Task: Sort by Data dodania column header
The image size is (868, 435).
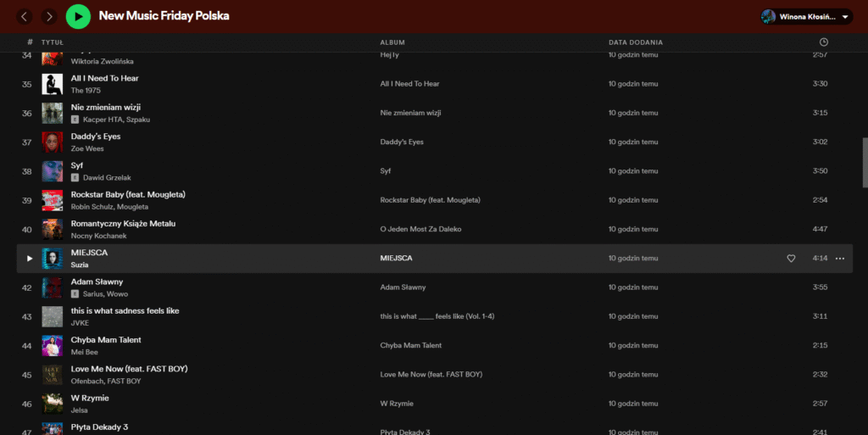Action: coord(635,42)
